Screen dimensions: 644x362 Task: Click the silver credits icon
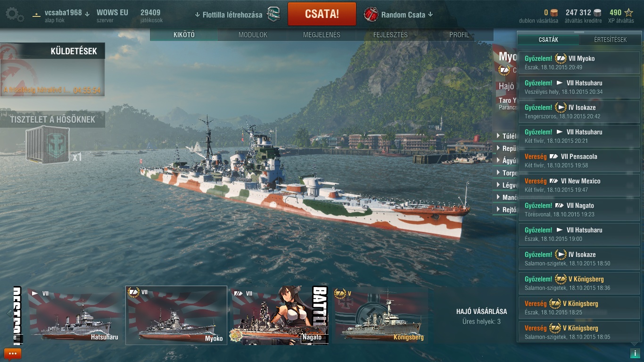tap(597, 13)
